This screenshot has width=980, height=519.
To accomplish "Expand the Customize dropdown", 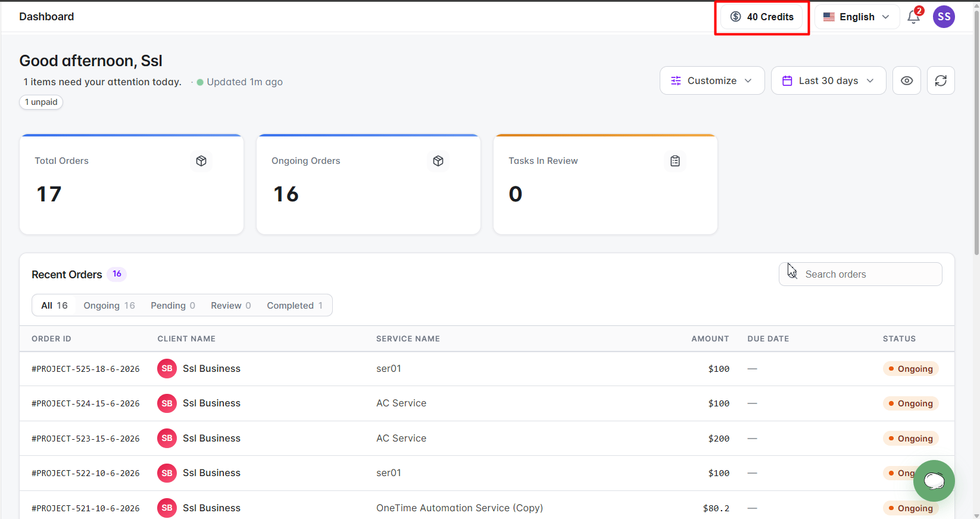I will coord(712,80).
